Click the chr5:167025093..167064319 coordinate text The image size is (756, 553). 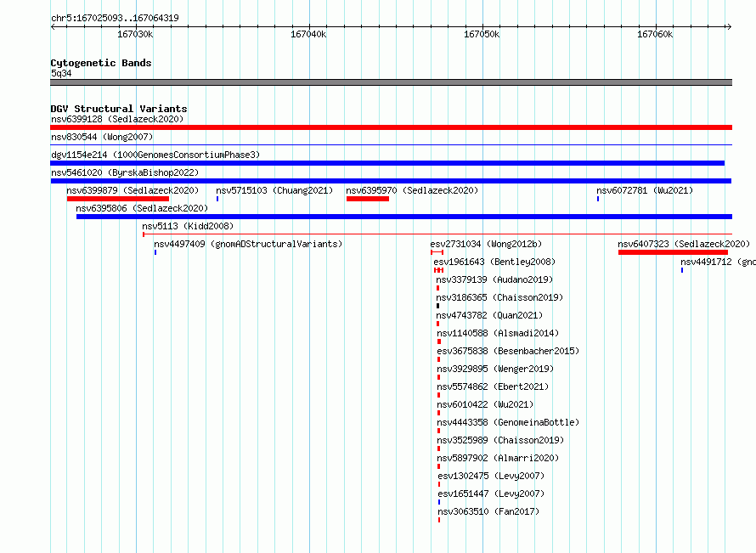(x=115, y=18)
